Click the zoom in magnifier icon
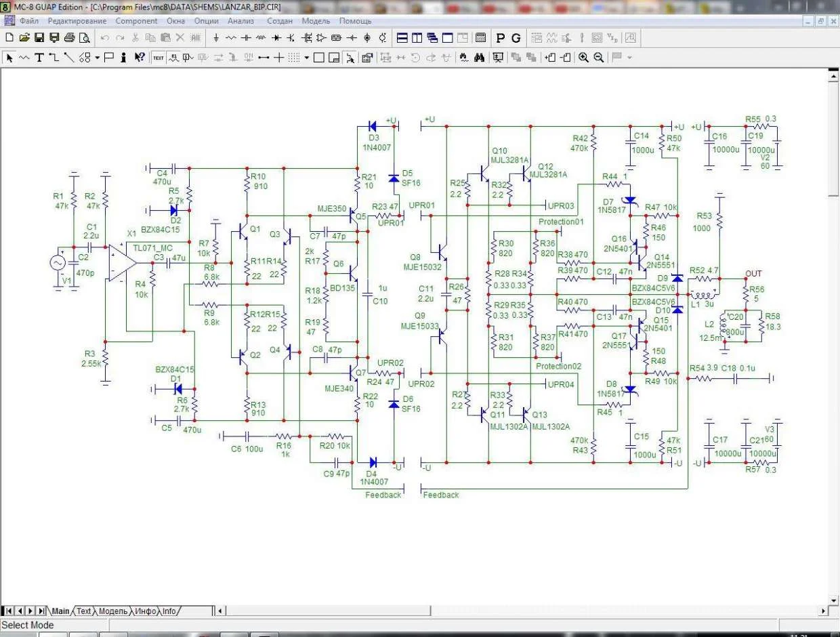Viewport: 840px width, 637px height. pos(583,58)
